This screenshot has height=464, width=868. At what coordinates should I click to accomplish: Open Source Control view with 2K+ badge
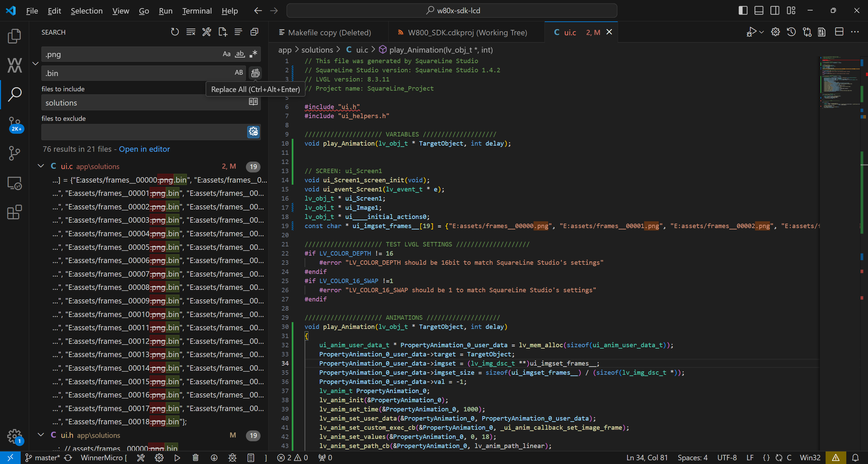15,125
